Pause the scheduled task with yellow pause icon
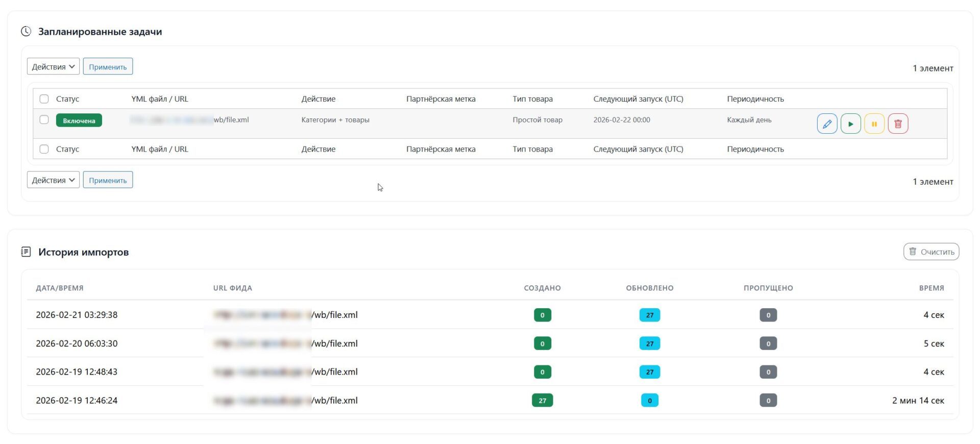 874,124
